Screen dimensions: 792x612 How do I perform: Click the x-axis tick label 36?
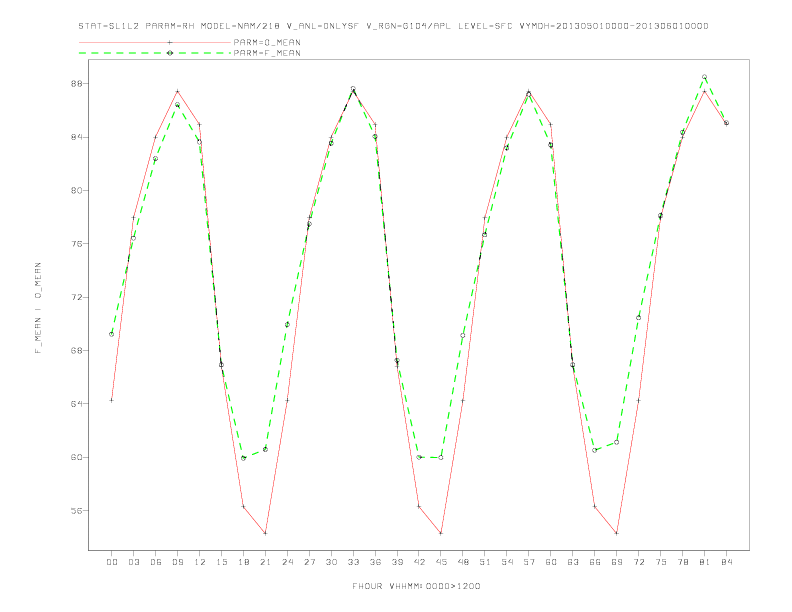pos(375,562)
